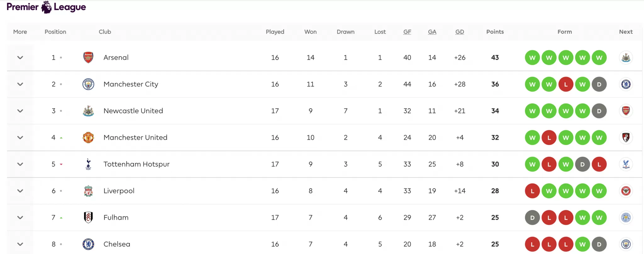644x254 pixels.
Task: Click Liverpool's oldest loss form circle
Action: 532,191
